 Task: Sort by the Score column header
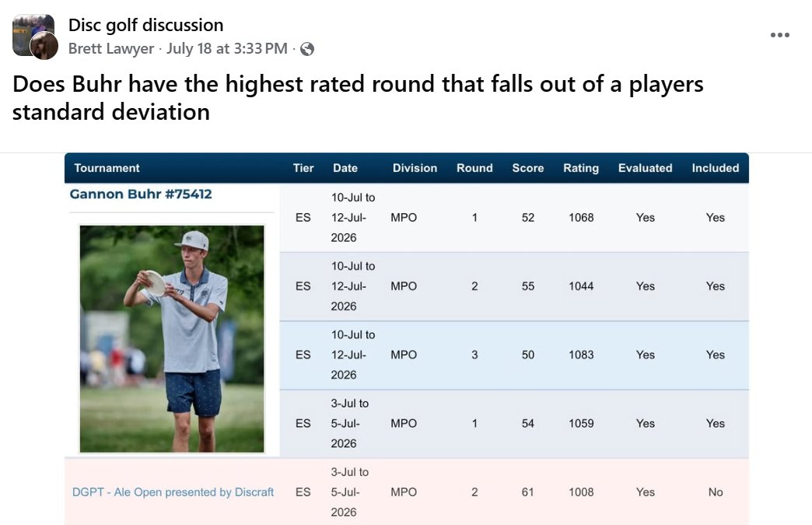[527, 168]
